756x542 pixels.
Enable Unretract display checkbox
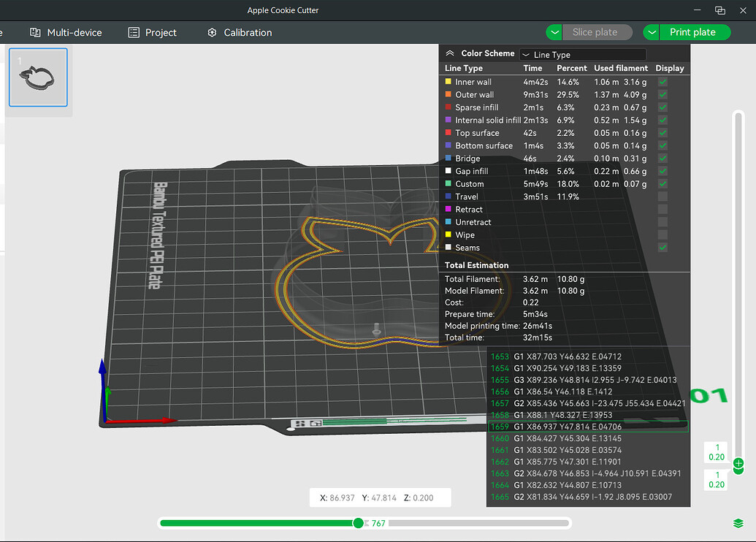663,222
